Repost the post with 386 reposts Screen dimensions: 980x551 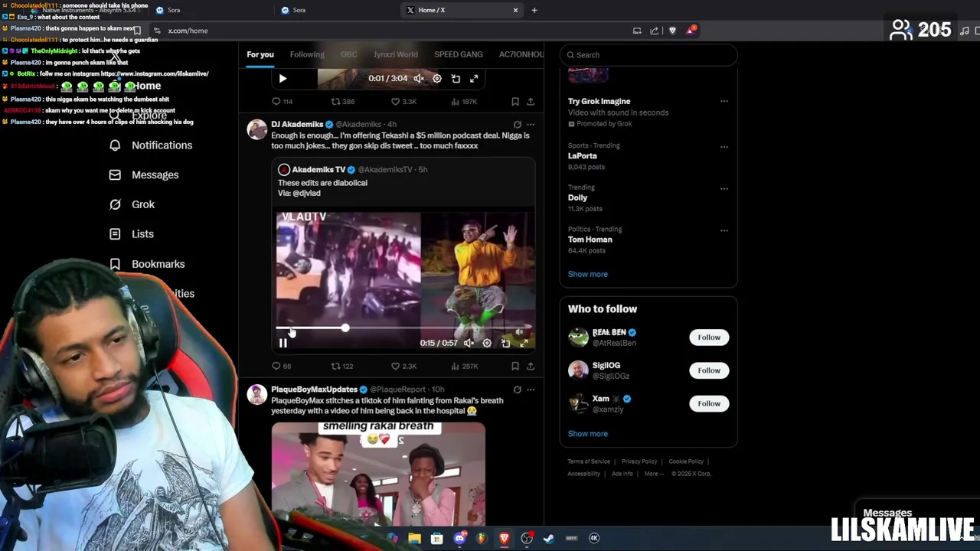342,102
